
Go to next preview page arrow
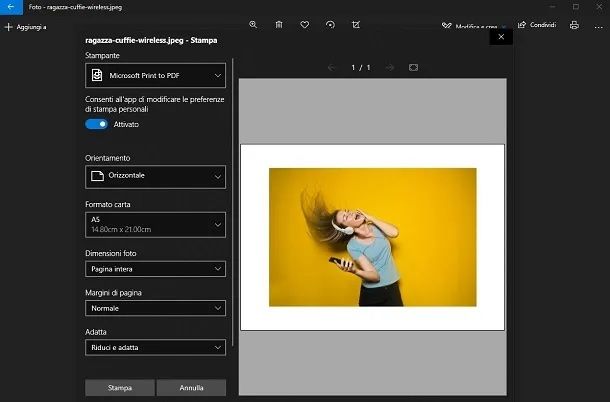(389, 67)
